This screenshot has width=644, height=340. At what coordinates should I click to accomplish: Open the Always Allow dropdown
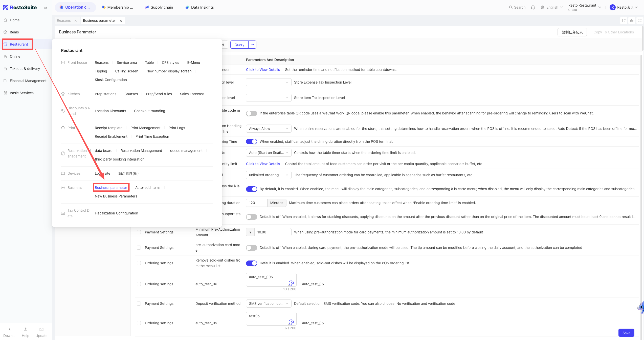click(269, 129)
